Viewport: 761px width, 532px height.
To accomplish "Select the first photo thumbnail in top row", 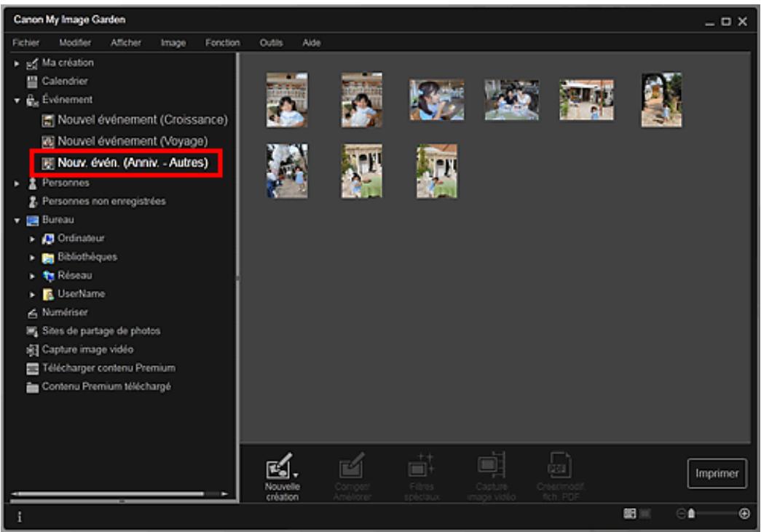I will tap(287, 100).
